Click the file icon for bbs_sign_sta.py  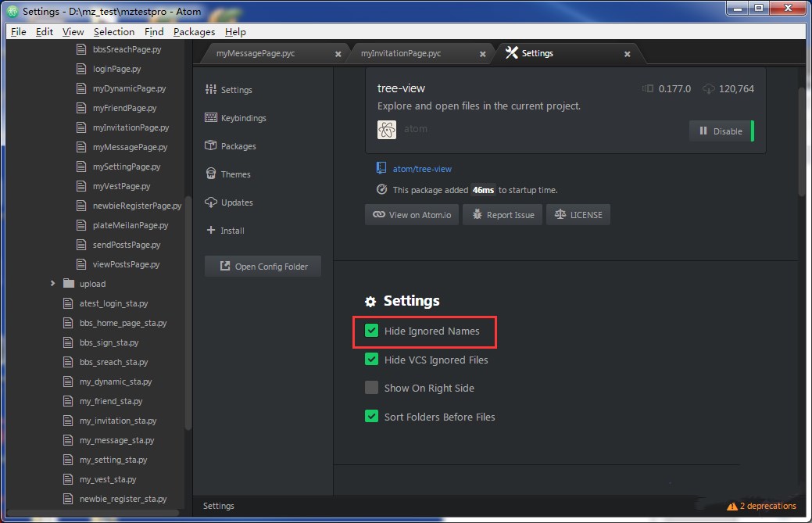(68, 342)
